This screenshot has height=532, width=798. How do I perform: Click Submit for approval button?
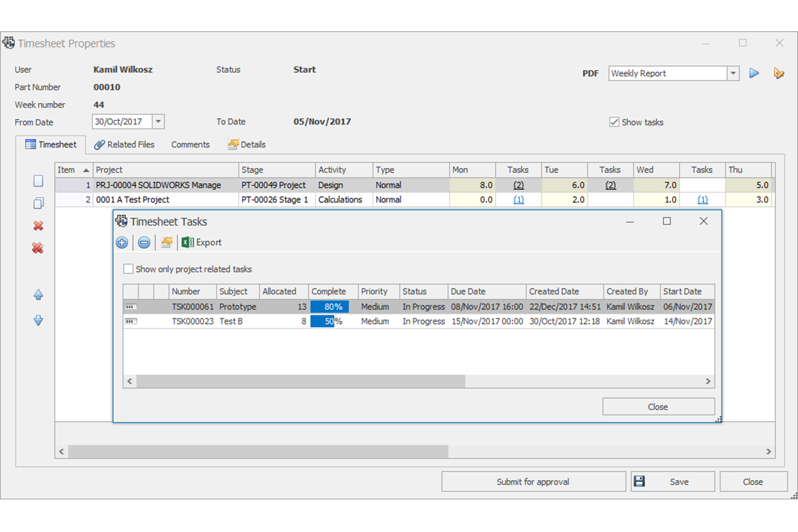pos(533,481)
